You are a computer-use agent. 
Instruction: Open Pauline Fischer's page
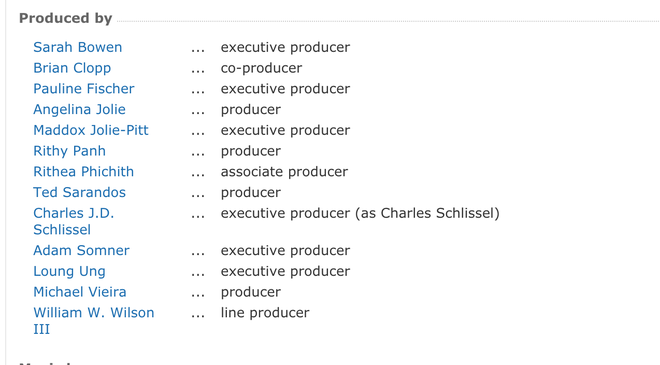click(x=84, y=89)
